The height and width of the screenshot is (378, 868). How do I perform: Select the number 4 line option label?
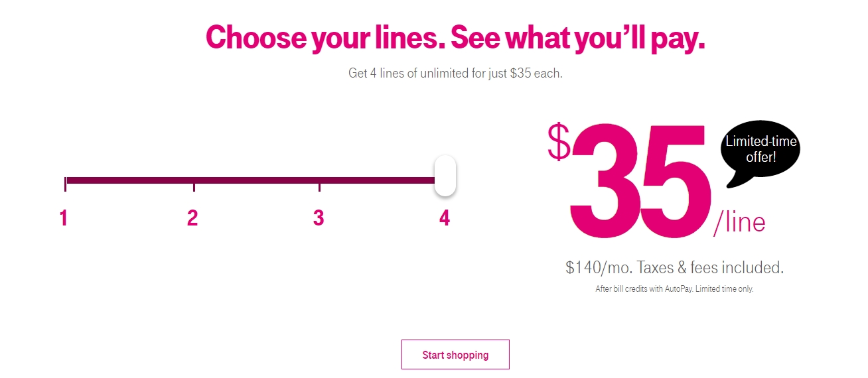[445, 218]
